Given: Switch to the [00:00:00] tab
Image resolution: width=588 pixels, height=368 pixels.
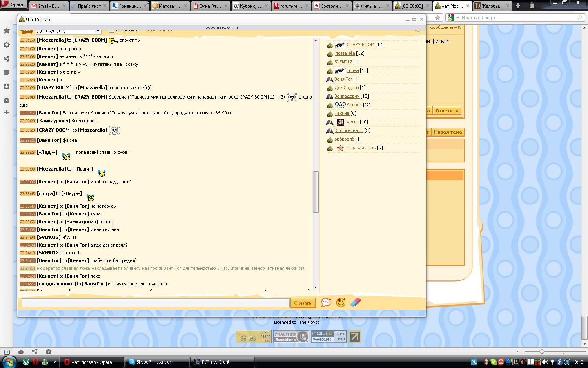Looking at the screenshot, I should tap(412, 6).
